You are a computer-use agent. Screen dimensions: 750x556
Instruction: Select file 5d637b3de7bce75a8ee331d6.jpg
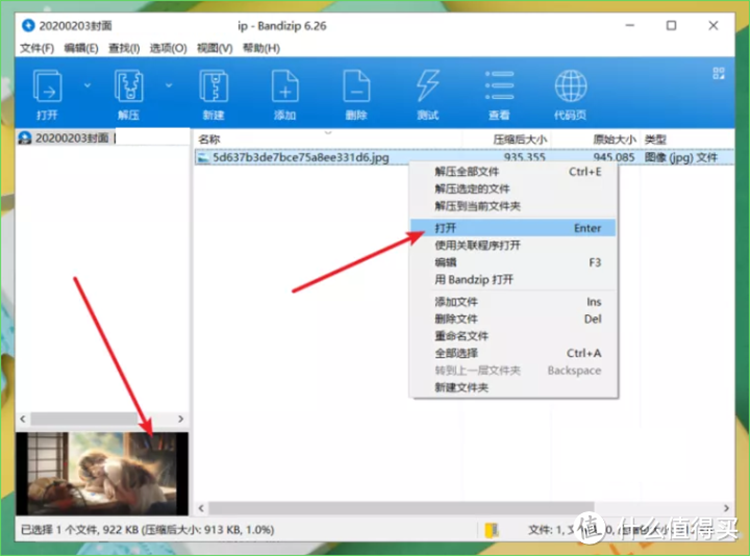tap(300, 157)
